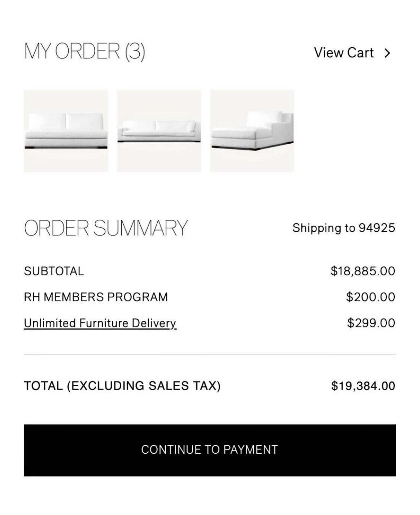Select the armless sofa thumbnail
Viewport: 420px width, 515px height.
coord(66,131)
